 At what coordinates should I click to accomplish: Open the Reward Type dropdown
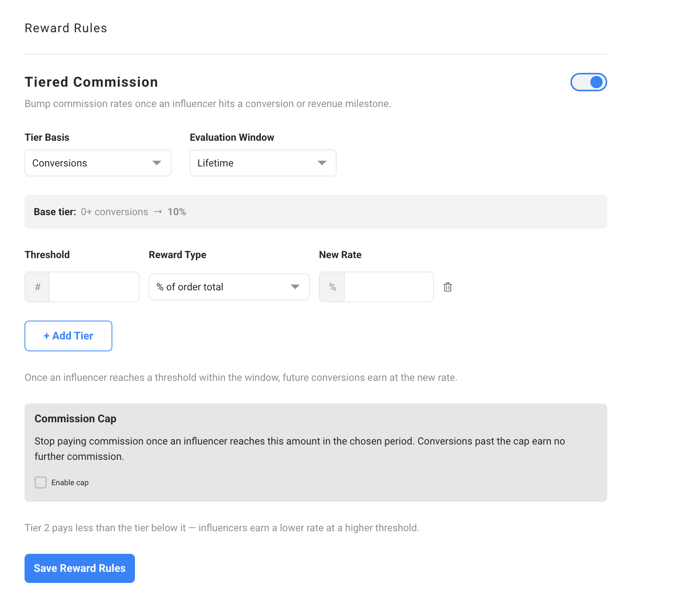point(229,287)
